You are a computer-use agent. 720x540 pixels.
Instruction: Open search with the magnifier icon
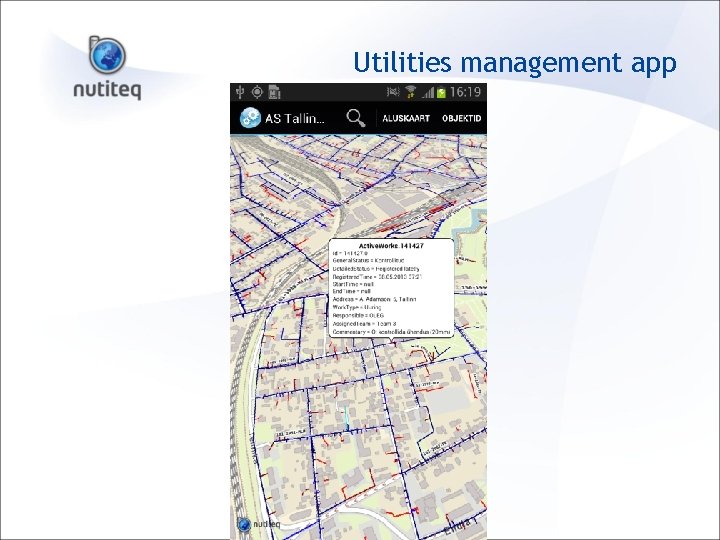pyautogui.click(x=356, y=118)
